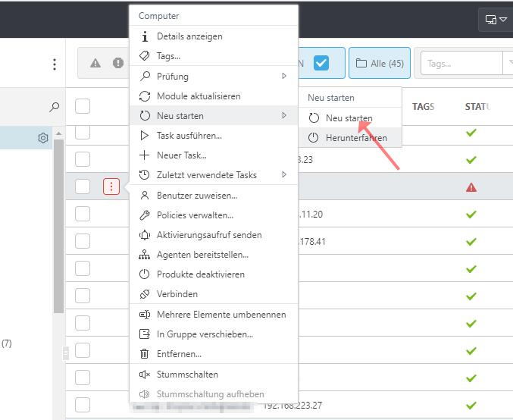The height and width of the screenshot is (420, 513).
Task: Click the wrench icon beside Policies verwalten
Action: pos(144,215)
